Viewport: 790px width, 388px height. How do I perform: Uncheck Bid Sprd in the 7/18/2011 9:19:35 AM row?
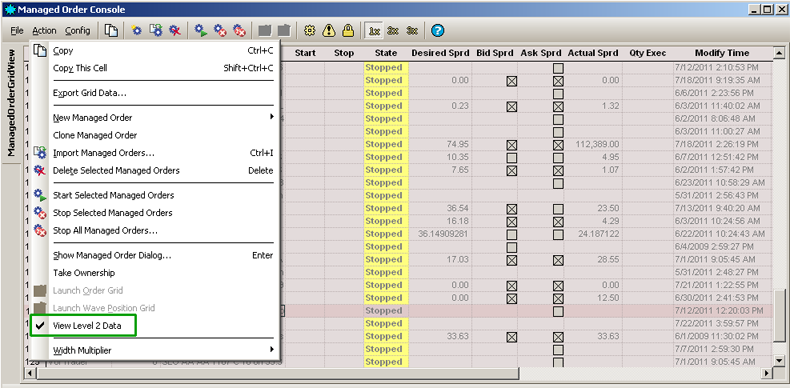click(512, 81)
